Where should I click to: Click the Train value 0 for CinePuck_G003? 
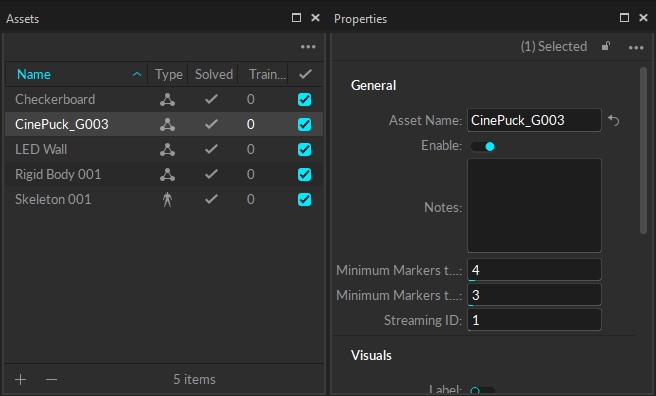pos(250,124)
